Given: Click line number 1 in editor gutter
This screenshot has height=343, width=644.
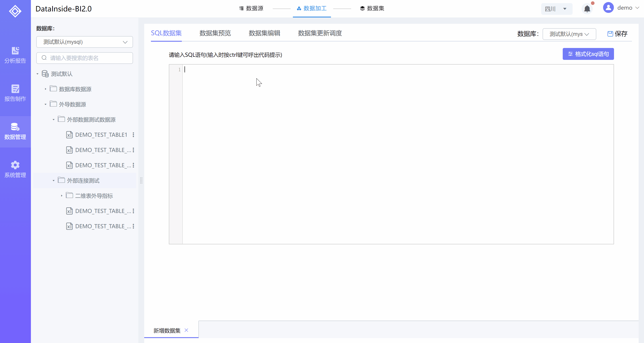Looking at the screenshot, I should [179, 69].
